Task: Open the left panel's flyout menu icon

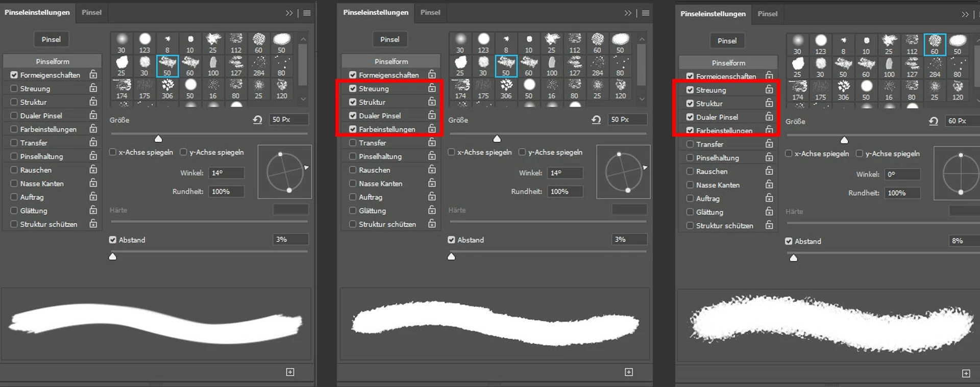Action: click(x=307, y=13)
